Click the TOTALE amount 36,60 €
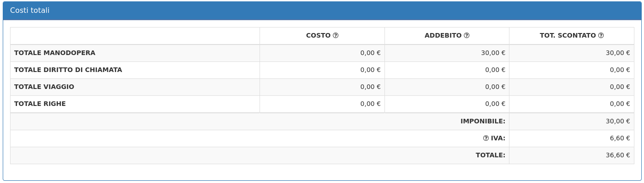The height and width of the screenshot is (183, 644). click(618, 155)
